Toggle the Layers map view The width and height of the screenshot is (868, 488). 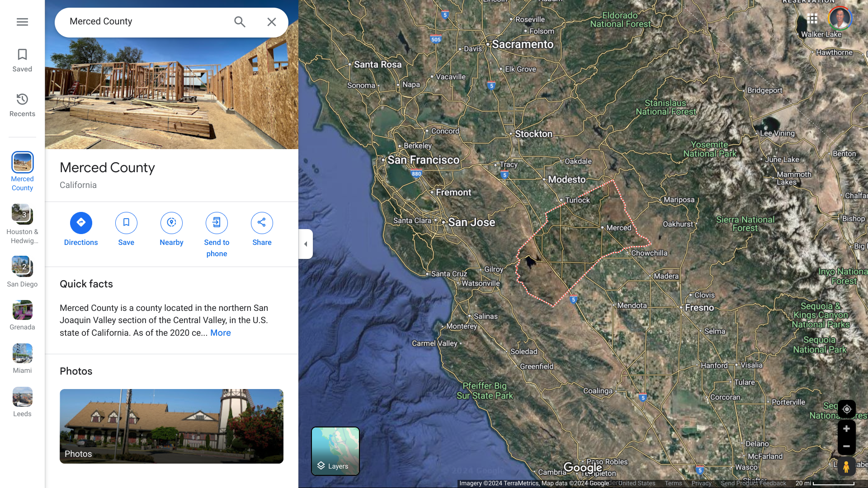pyautogui.click(x=335, y=451)
